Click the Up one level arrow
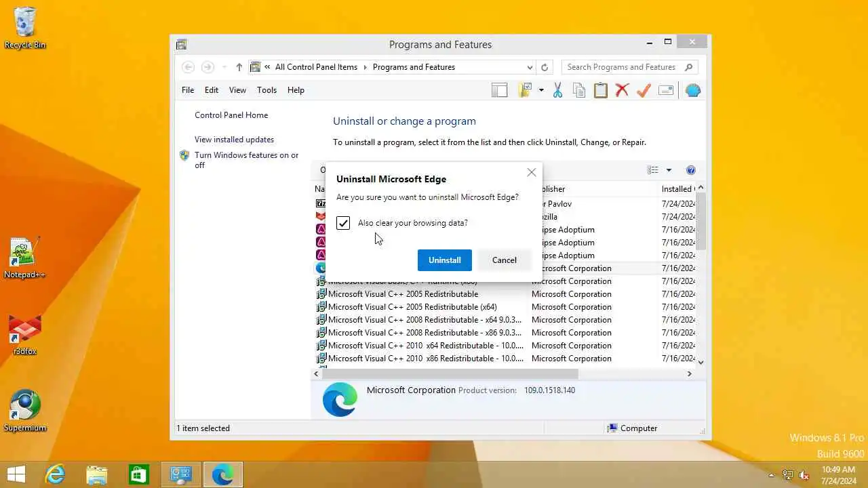 (x=239, y=67)
